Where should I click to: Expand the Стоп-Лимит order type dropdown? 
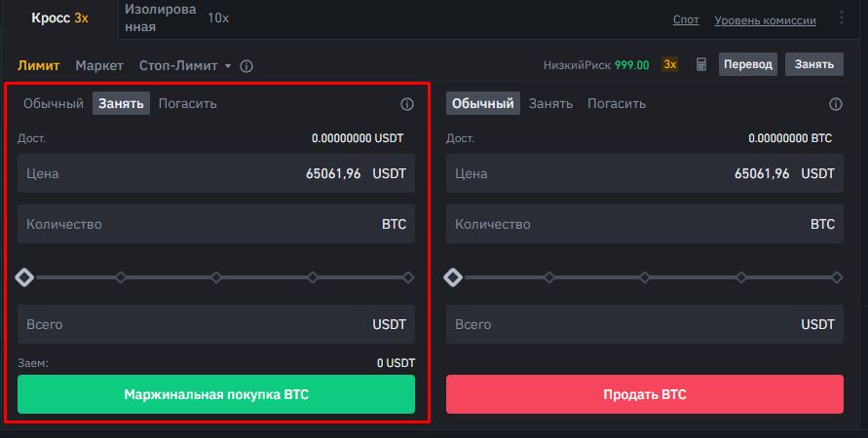click(x=185, y=66)
